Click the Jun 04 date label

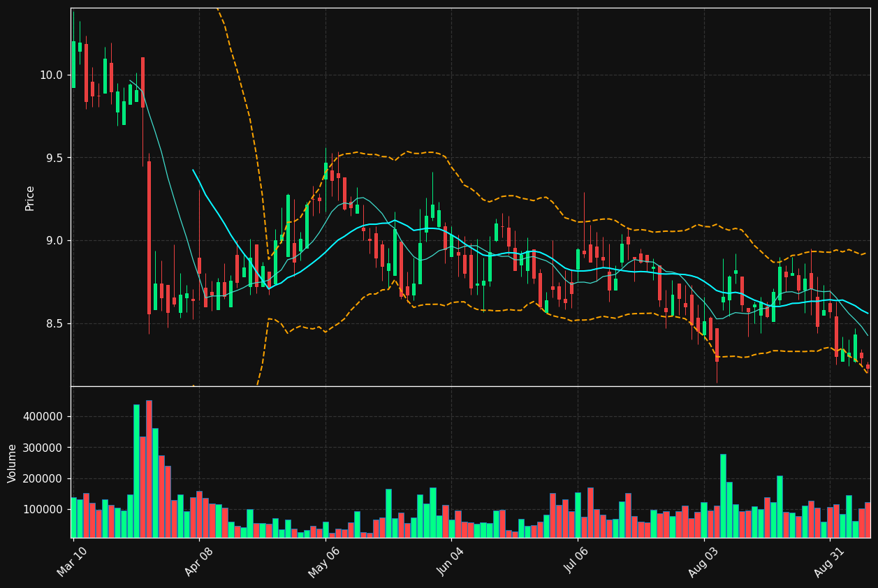[x=451, y=562]
